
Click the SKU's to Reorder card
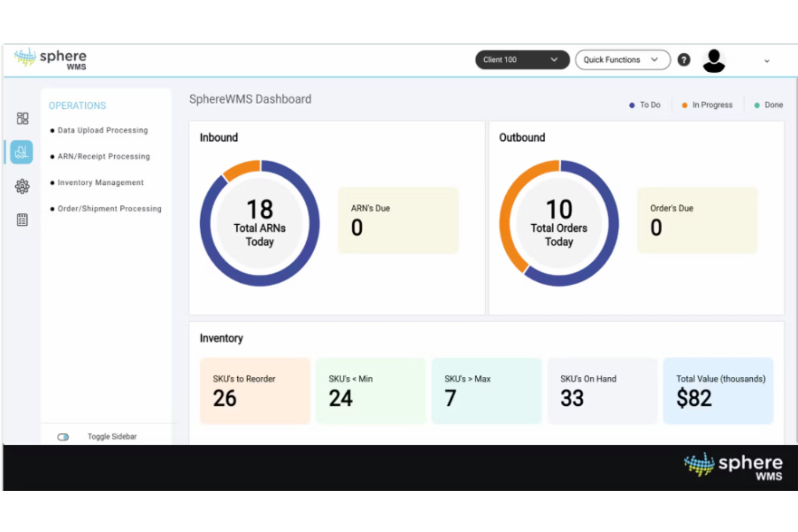[254, 390]
